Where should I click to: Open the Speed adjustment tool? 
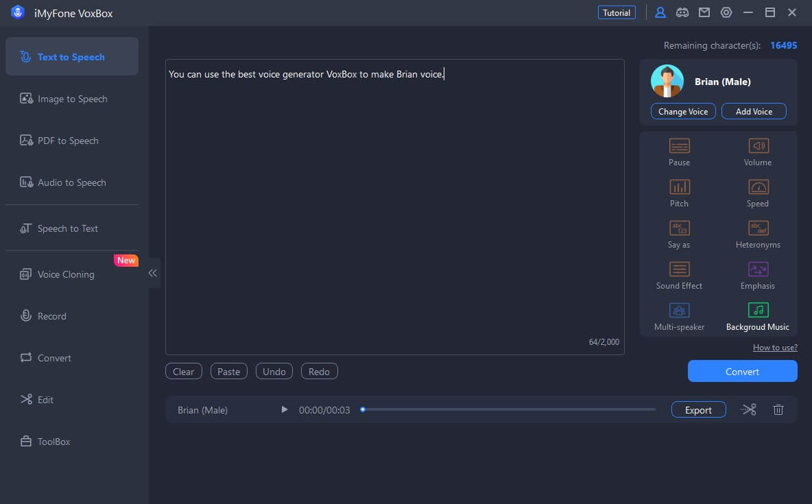tap(758, 193)
